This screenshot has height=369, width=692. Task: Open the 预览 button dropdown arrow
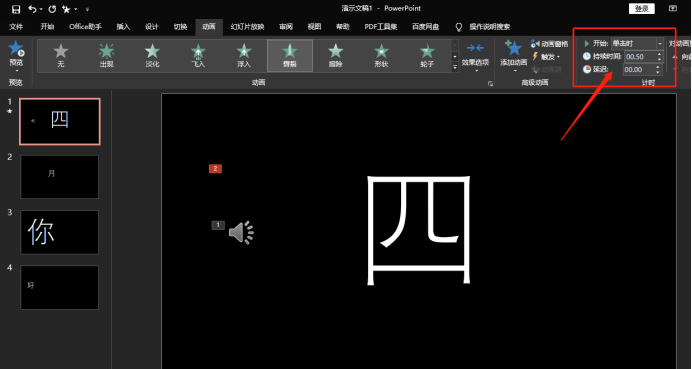pyautogui.click(x=16, y=71)
